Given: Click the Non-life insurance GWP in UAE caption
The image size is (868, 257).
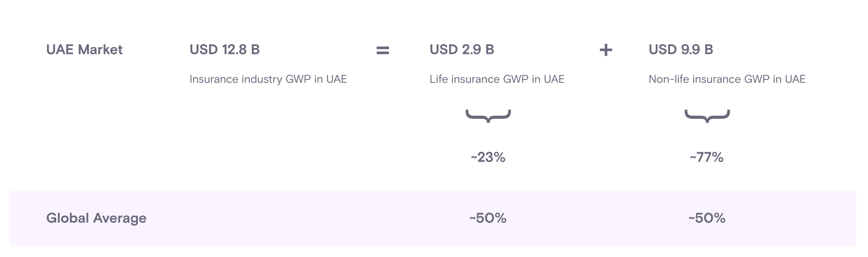Looking at the screenshot, I should point(727,79).
